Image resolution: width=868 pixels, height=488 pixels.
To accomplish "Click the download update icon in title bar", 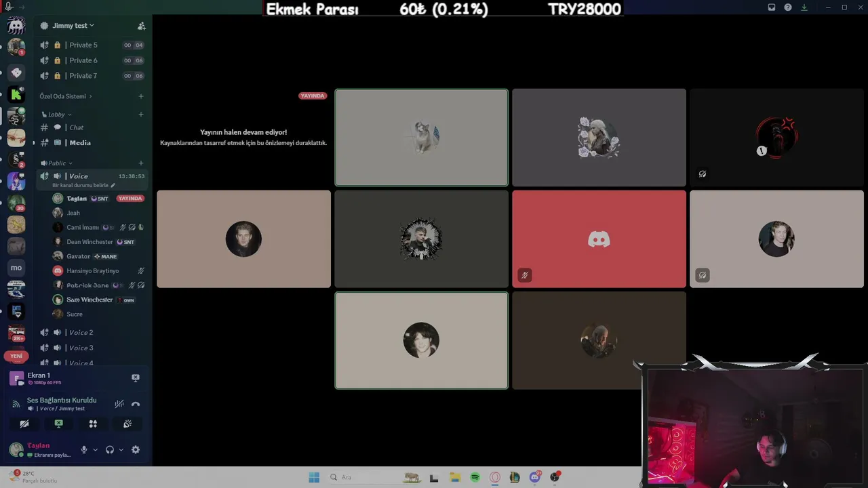I will coord(804,7).
